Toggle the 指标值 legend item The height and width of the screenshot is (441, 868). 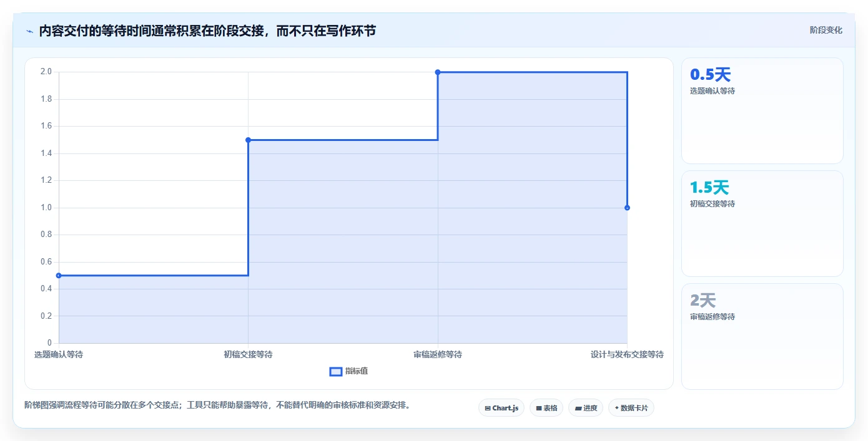coord(348,371)
